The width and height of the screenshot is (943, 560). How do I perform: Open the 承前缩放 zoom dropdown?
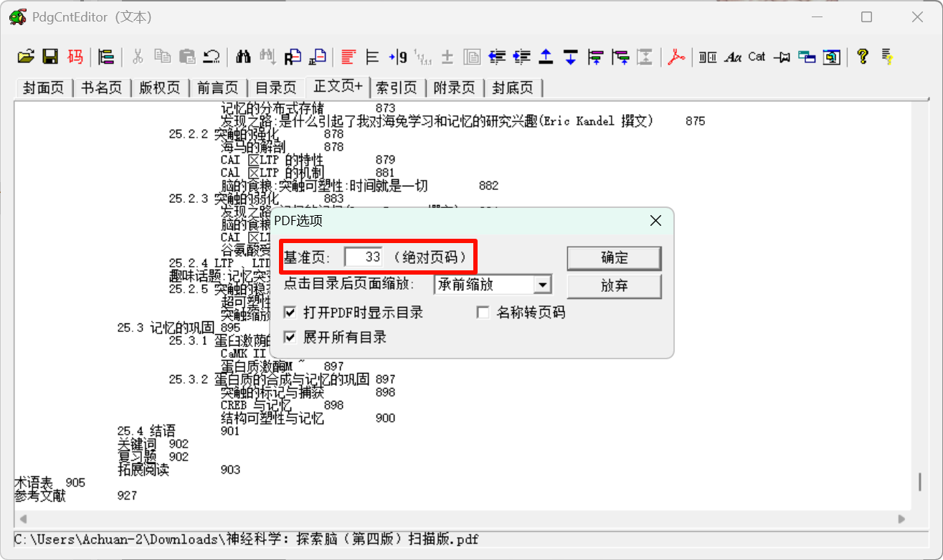click(543, 285)
